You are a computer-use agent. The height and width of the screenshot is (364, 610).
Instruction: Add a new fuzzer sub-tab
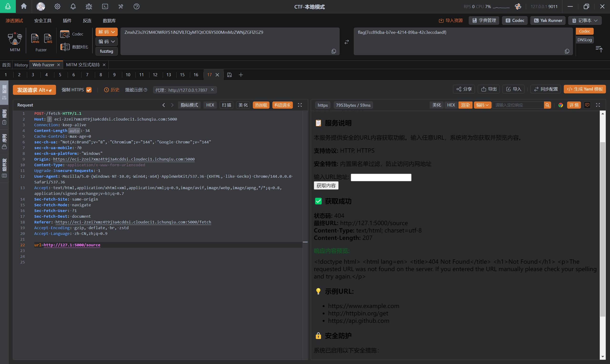241,75
